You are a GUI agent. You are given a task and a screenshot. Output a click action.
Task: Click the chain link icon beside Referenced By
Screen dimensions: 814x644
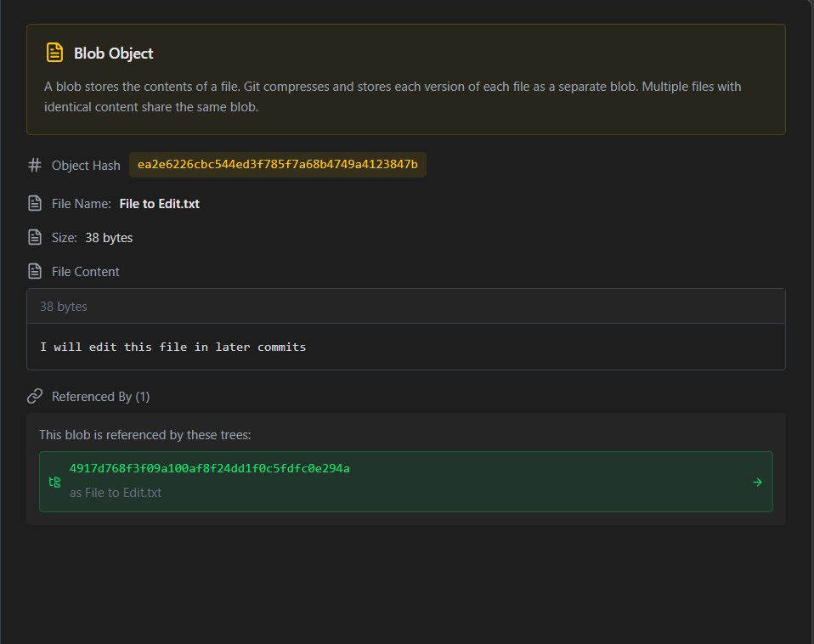point(35,396)
